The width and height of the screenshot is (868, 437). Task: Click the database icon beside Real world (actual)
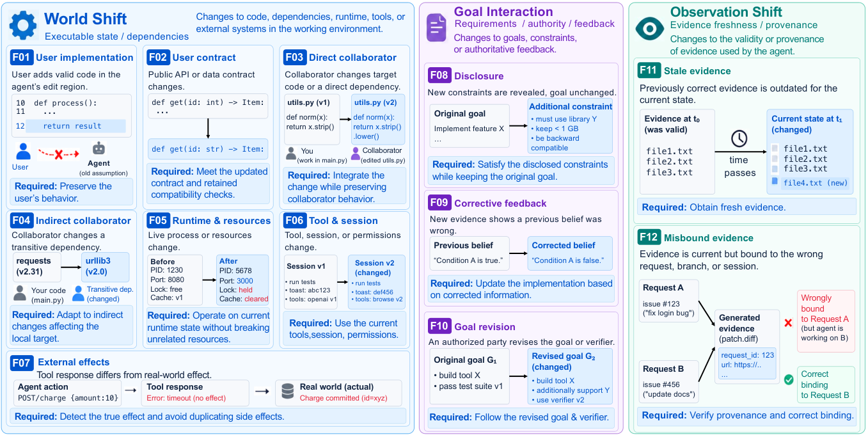pos(288,392)
